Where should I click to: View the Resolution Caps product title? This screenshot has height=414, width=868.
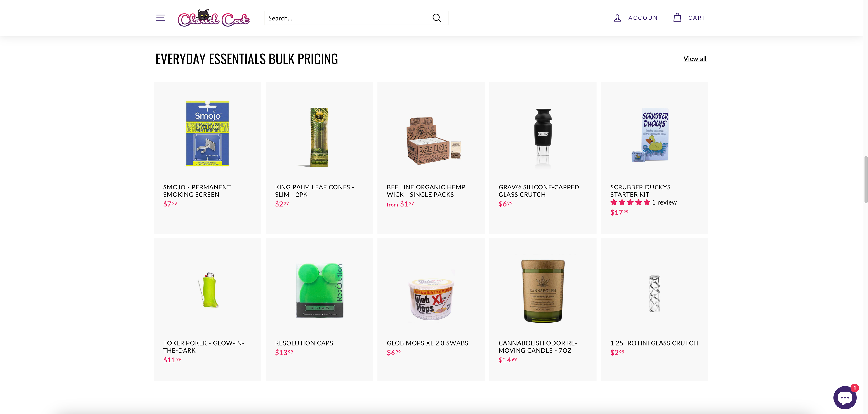click(x=304, y=343)
